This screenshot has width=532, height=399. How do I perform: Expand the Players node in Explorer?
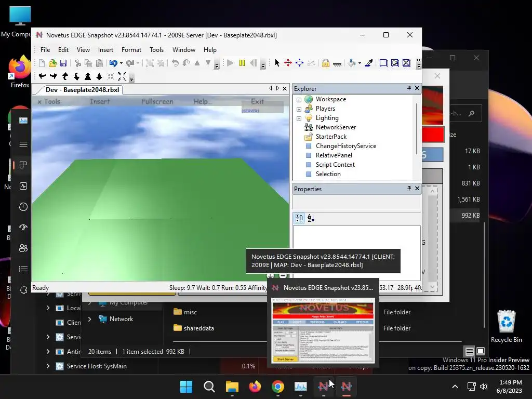(x=299, y=109)
